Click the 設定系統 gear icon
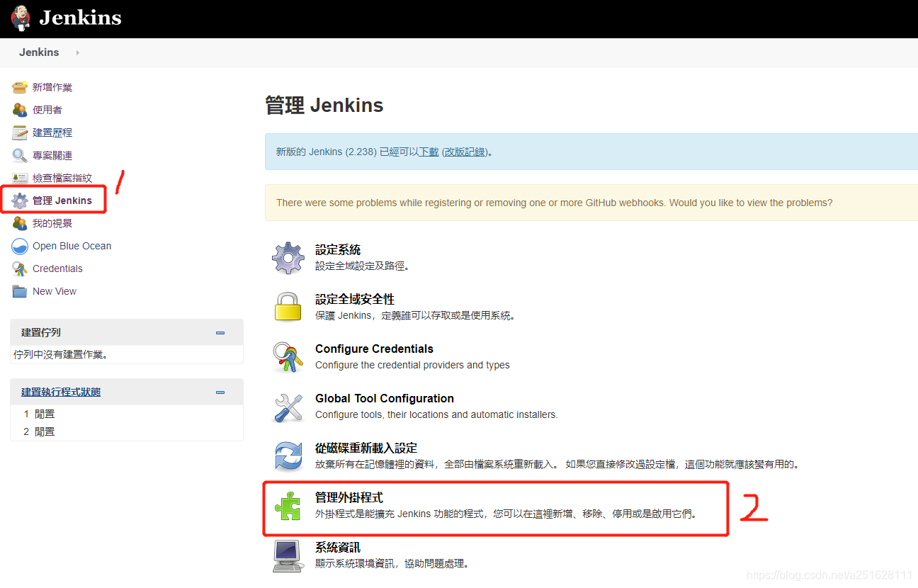Image resolution: width=918 pixels, height=588 pixels. (x=288, y=258)
